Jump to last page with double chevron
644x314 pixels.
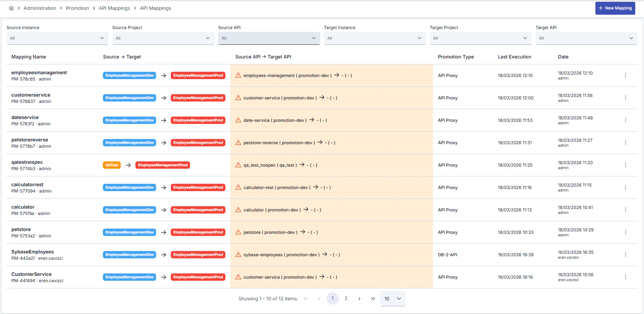coord(373,299)
